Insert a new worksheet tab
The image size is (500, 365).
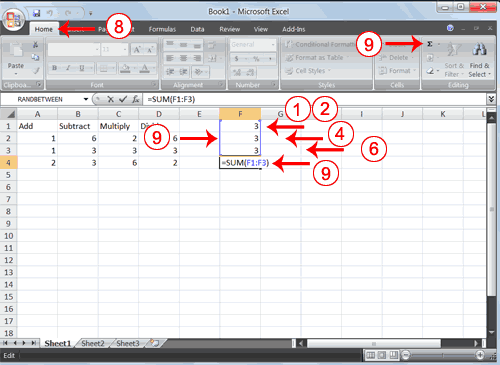click(154, 343)
